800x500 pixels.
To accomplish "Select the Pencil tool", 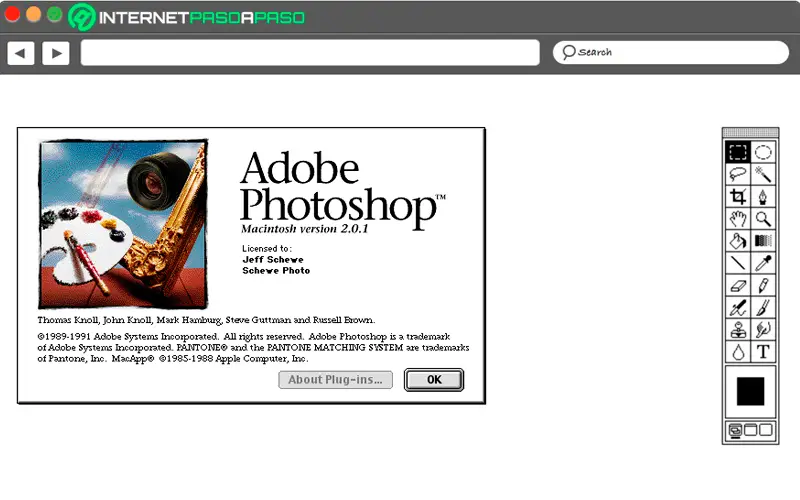I will click(763, 285).
